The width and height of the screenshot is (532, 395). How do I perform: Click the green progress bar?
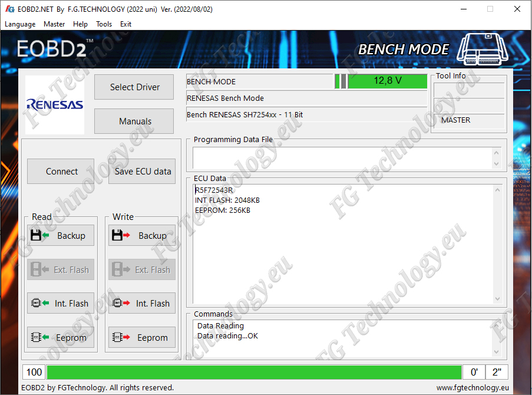pyautogui.click(x=253, y=372)
